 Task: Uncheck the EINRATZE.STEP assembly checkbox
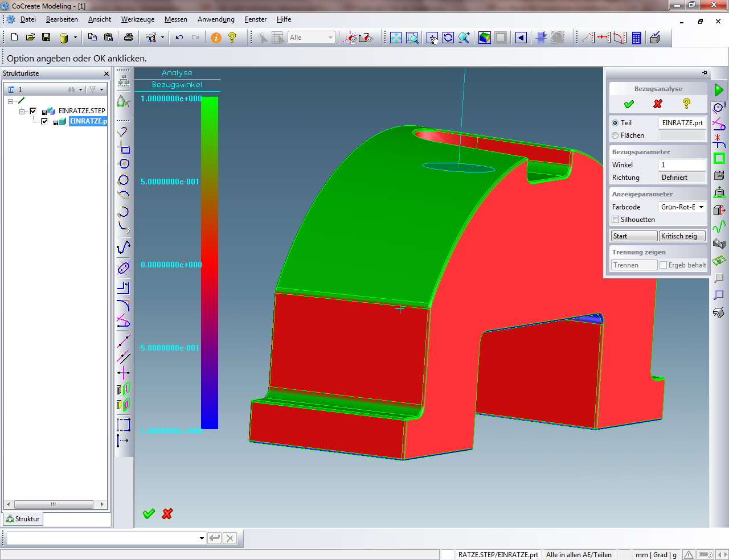coord(33,111)
